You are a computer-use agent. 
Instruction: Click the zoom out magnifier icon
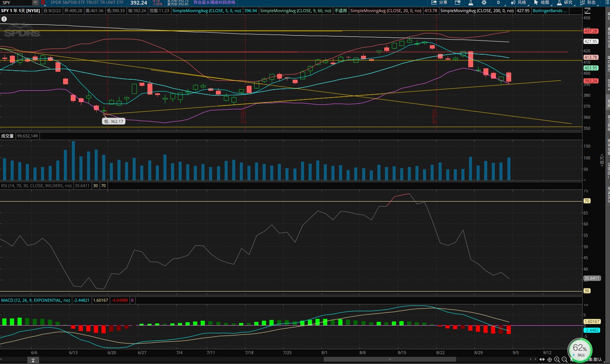pyautogui.click(x=565, y=359)
